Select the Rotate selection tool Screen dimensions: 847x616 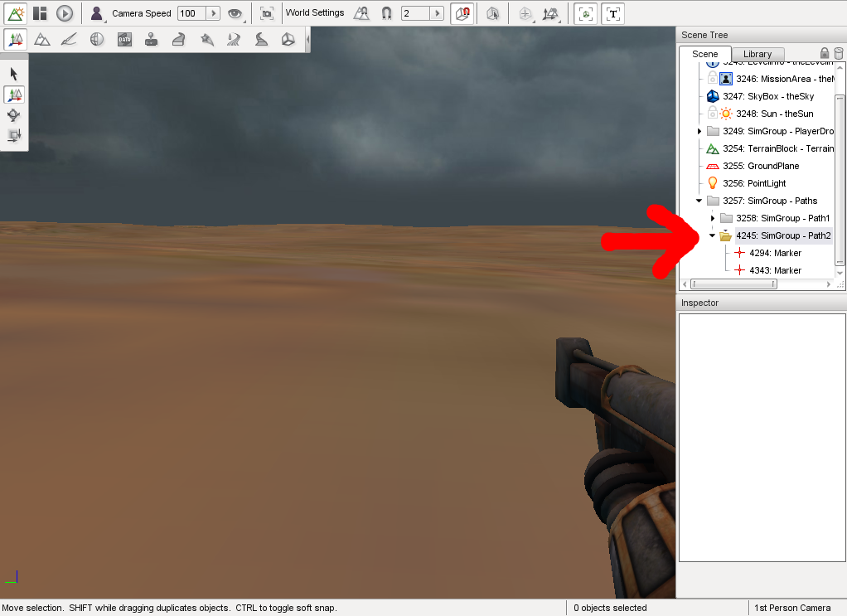14,115
